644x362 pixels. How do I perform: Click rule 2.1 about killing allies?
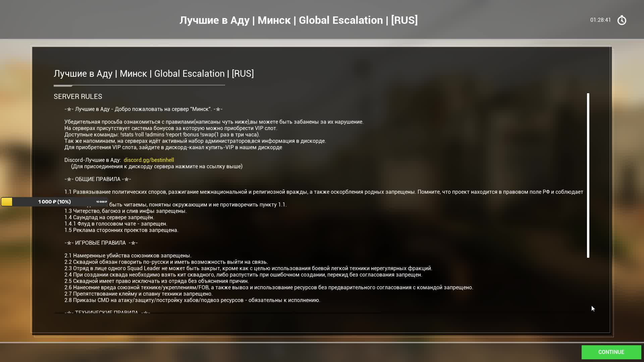pos(128,255)
